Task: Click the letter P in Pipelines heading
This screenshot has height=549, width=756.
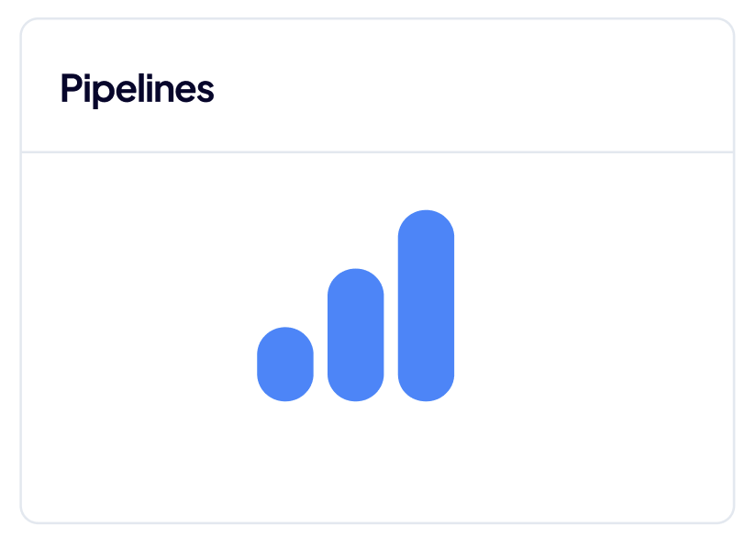Action: point(70,89)
